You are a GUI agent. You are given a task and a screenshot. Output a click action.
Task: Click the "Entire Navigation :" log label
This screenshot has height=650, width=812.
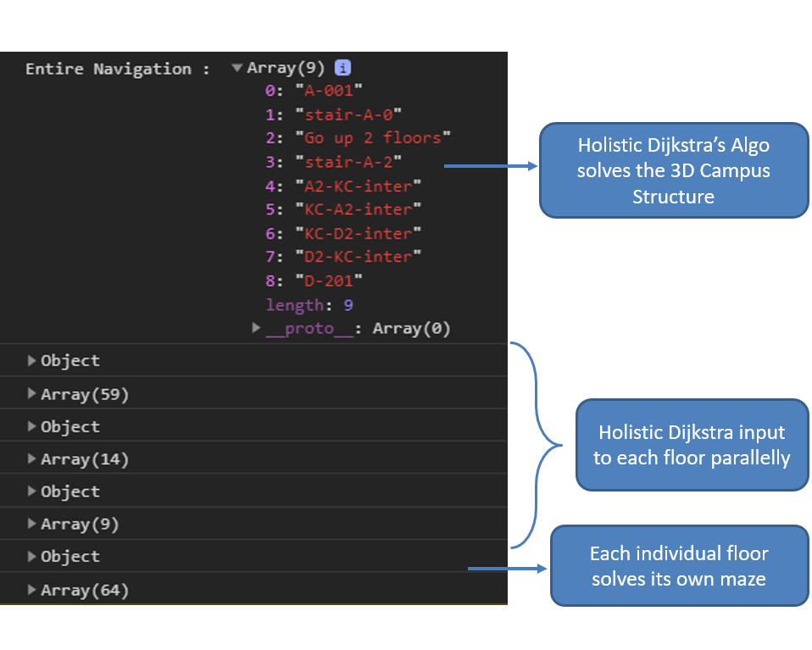118,69
